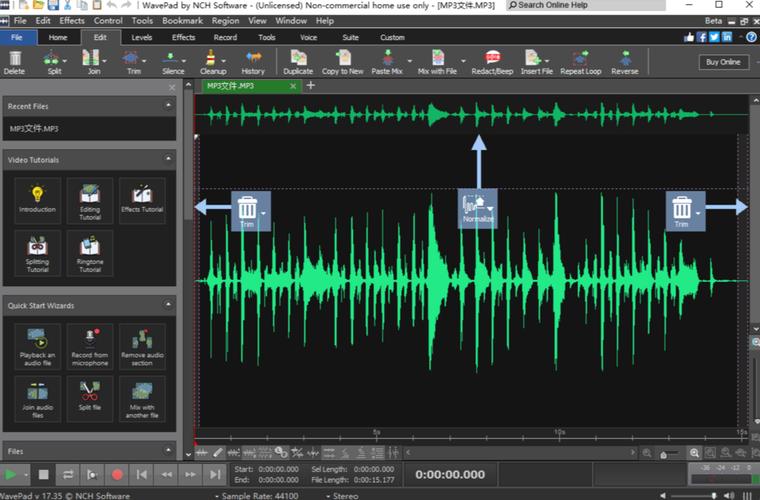Open the Cleanup dropdown arrow
Viewport: 760px width, 500px height.
(x=223, y=61)
